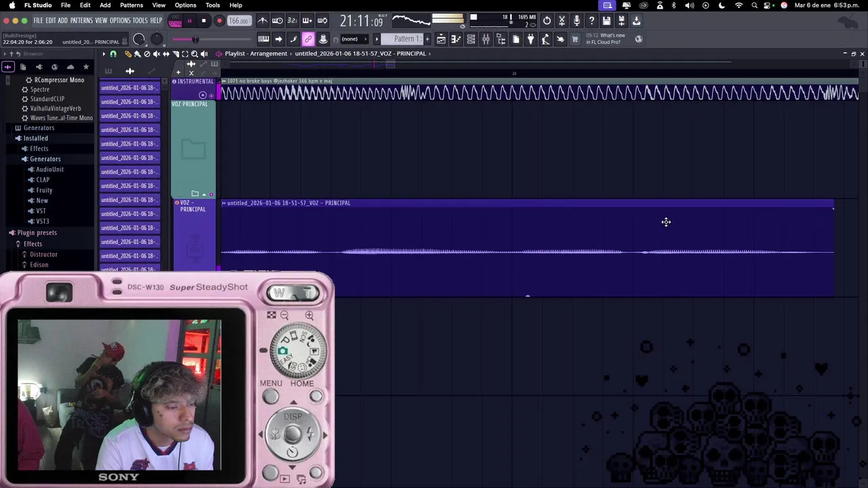The width and height of the screenshot is (868, 488).
Task: Click the 166.000 tempo field
Action: (x=239, y=21)
